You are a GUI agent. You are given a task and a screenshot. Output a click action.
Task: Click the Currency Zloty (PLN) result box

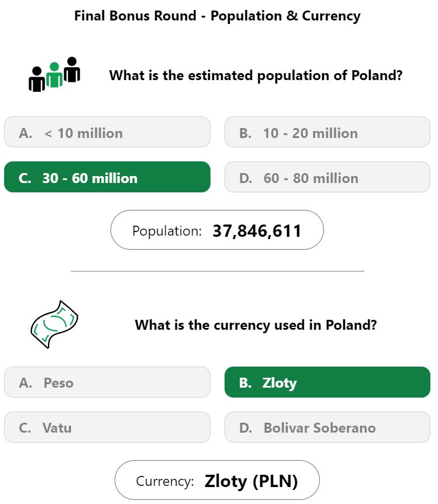point(217,480)
